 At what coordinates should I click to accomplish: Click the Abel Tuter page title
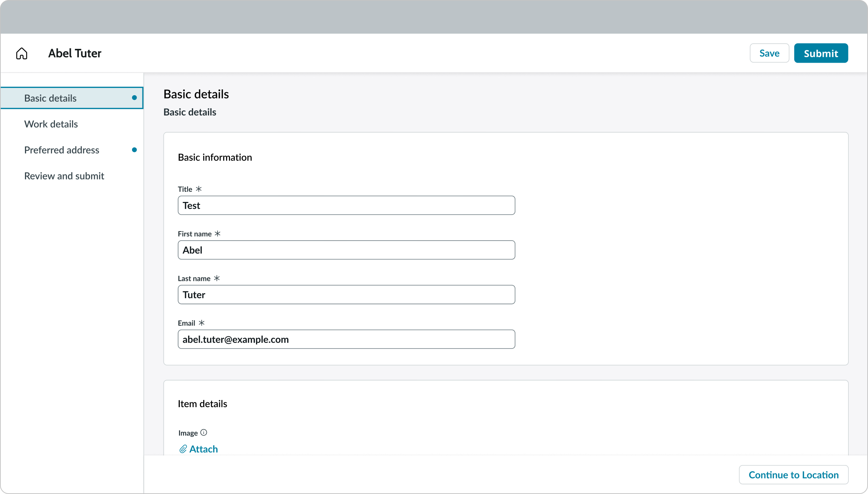pos(75,53)
